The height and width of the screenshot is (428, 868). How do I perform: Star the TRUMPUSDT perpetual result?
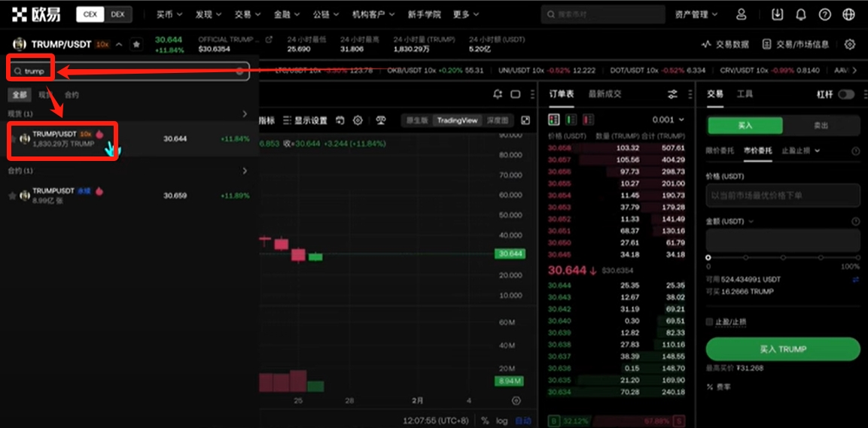click(x=12, y=196)
